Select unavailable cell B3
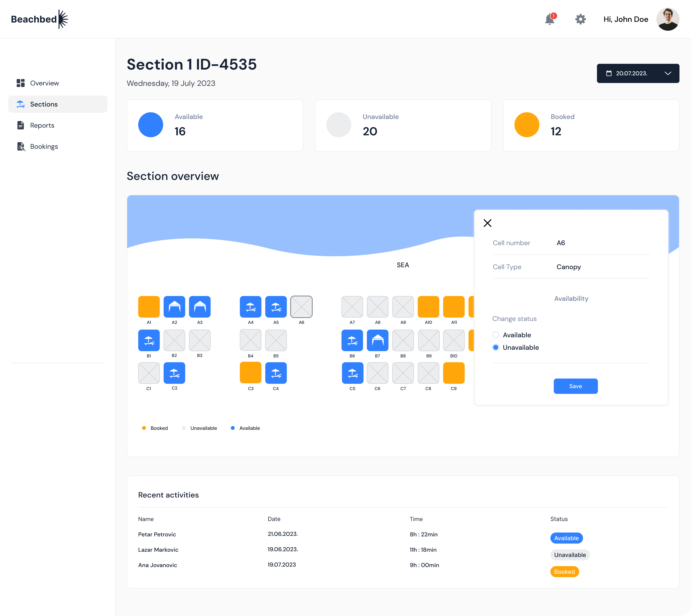Image resolution: width=691 pixels, height=616 pixels. (x=200, y=340)
